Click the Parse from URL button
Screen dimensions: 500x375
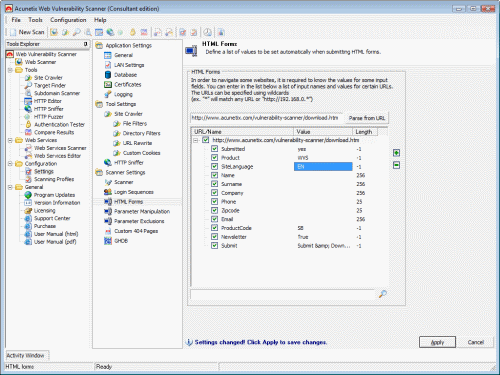point(367,118)
